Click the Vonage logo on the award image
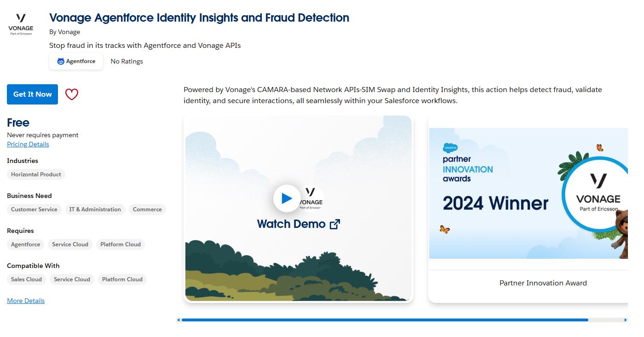This screenshot has width=644, height=337. point(598,192)
